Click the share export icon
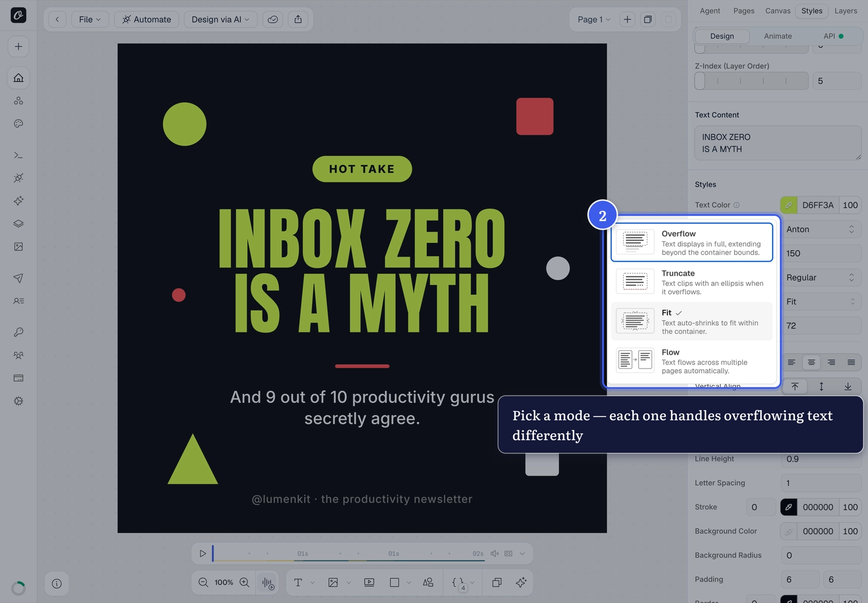Viewport: 868px width, 603px height. pyautogui.click(x=298, y=20)
